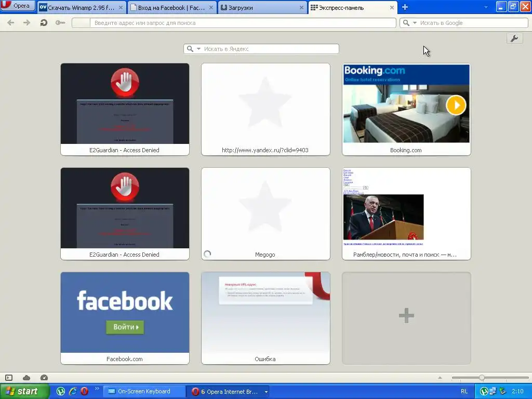Image resolution: width=532 pixels, height=399 pixels.
Task: Click the small up arrow near zoom slider
Action: tap(440, 378)
